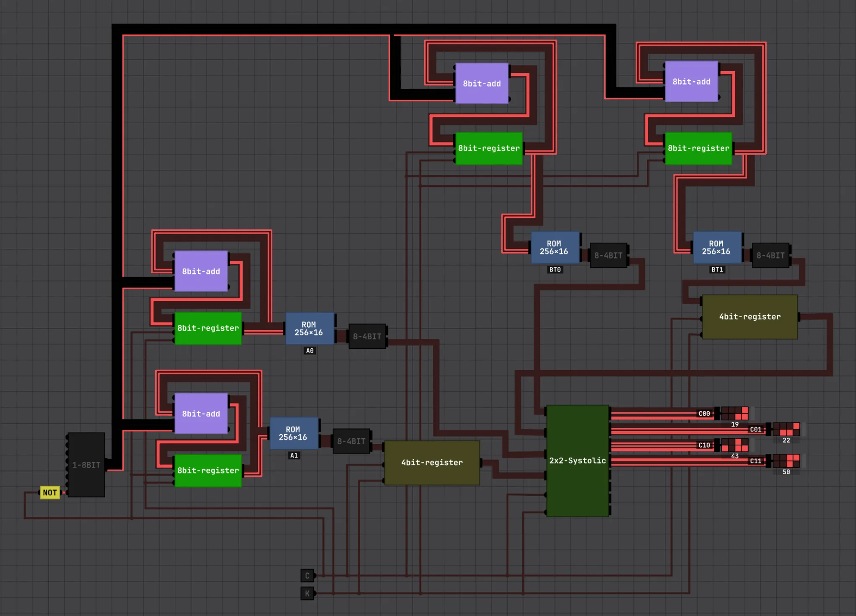Click the 1-8BIT splitter block
This screenshot has width=856, height=616.
coord(86,465)
